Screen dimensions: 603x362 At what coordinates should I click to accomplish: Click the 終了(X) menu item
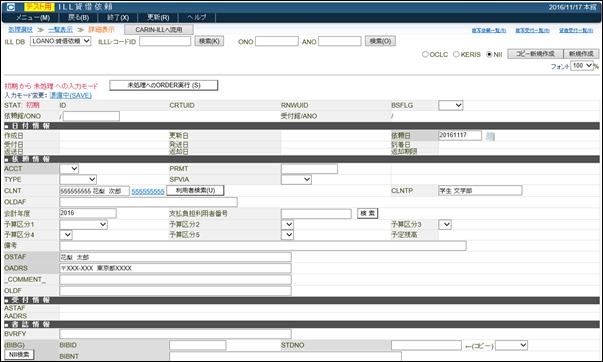[118, 18]
